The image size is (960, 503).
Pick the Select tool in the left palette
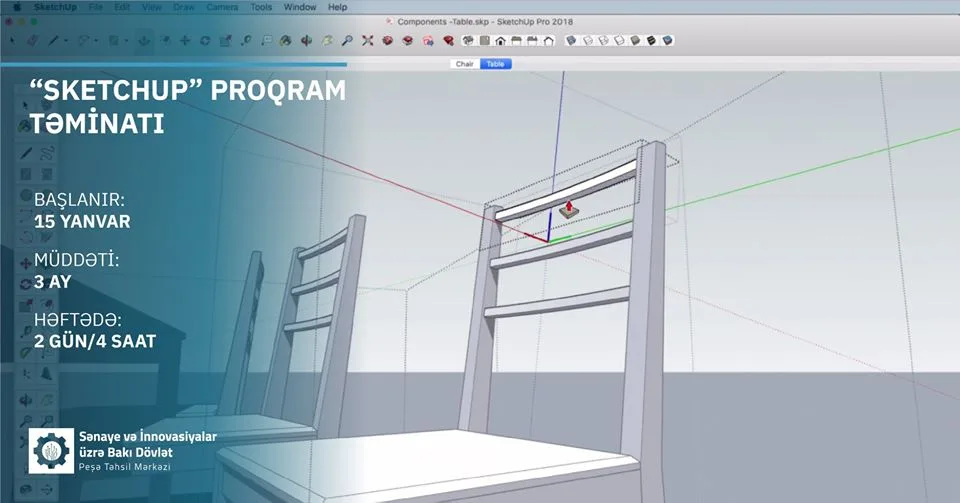pyautogui.click(x=26, y=105)
